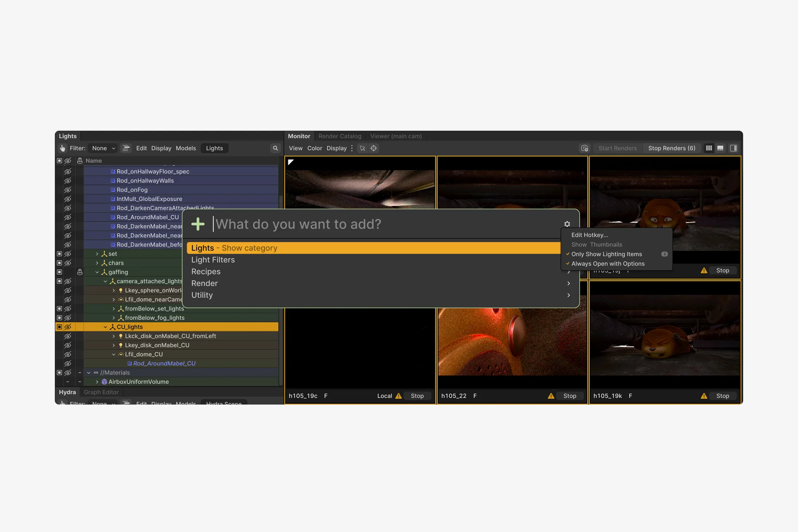Collapse the gaffing group
Viewport: 798px width, 532px height.
point(97,272)
